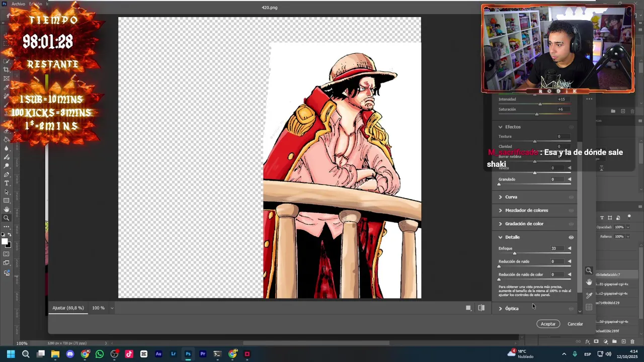Click the new adjustment layer icon
Image resolution: width=644 pixels, height=362 pixels.
click(605, 342)
